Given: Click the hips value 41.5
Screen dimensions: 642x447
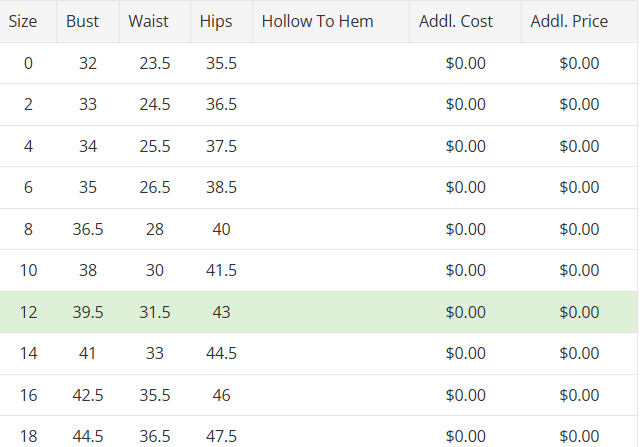Looking at the screenshot, I should pyautogui.click(x=221, y=270).
